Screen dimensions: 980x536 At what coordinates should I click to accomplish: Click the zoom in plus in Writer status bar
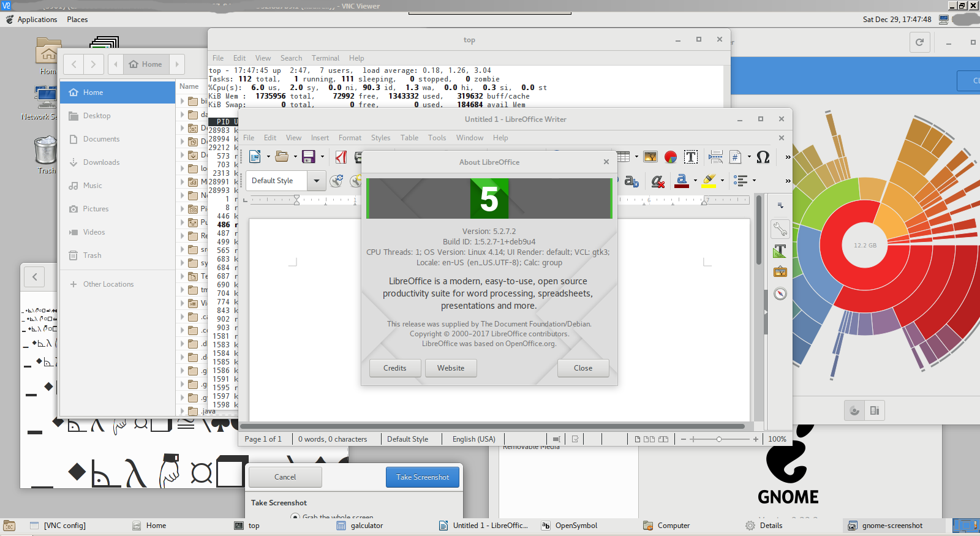(x=756, y=439)
